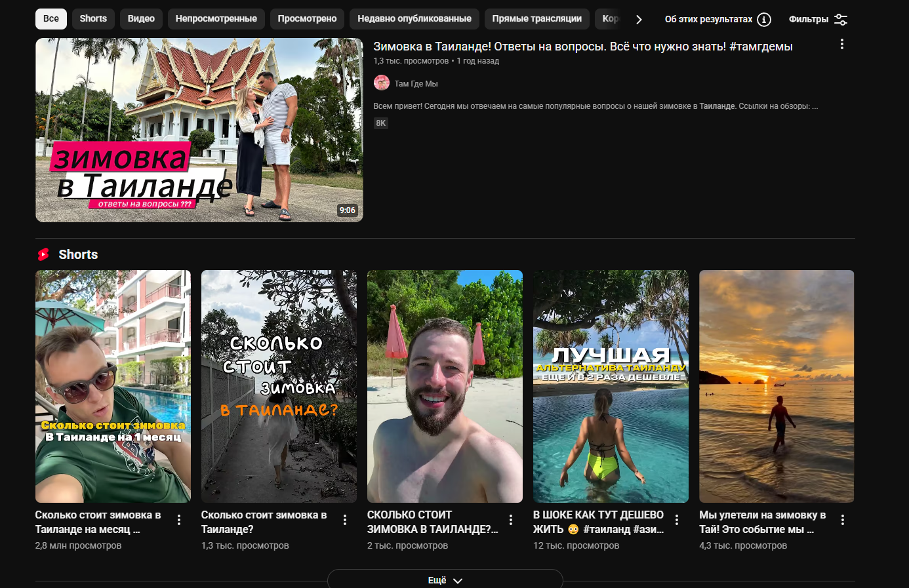Open the "Фильтры" filter options
This screenshot has width=909, height=588.
818,20
